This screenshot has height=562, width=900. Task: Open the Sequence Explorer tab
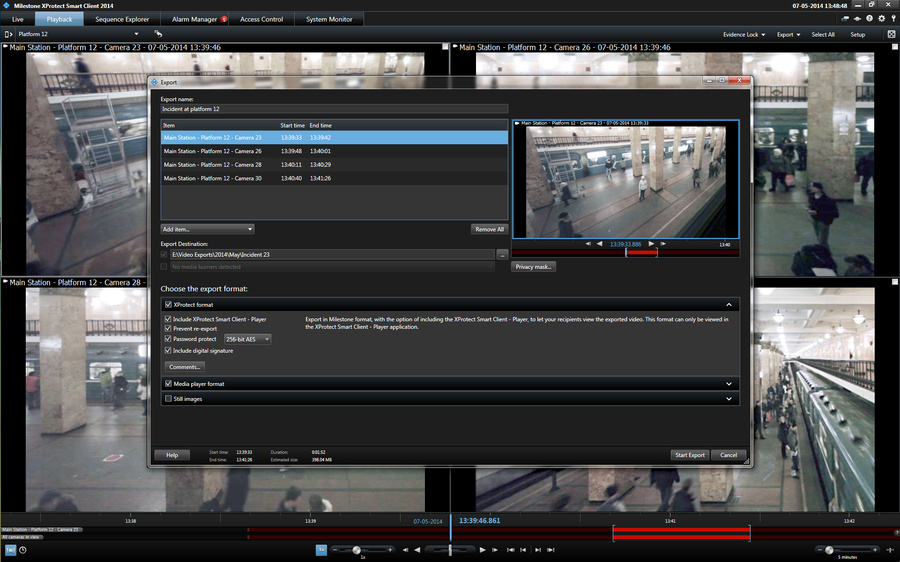122,19
